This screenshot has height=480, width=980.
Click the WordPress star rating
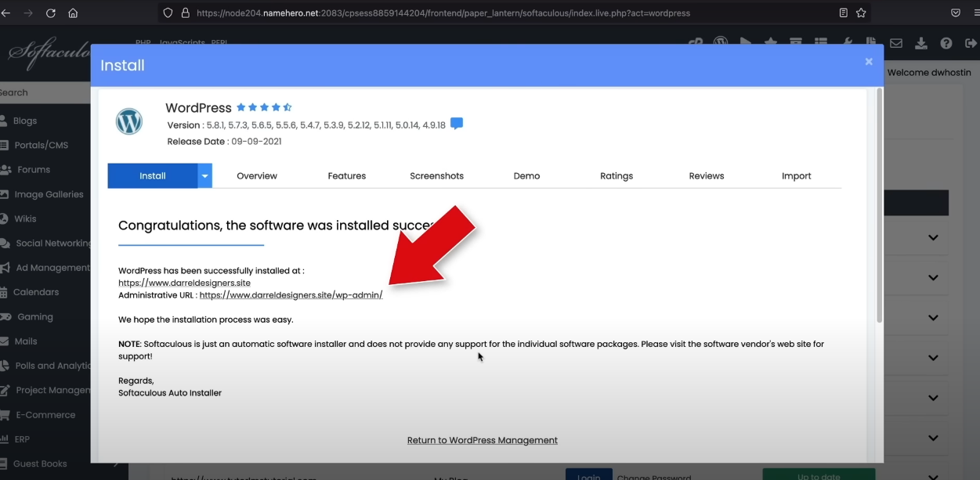click(x=264, y=107)
